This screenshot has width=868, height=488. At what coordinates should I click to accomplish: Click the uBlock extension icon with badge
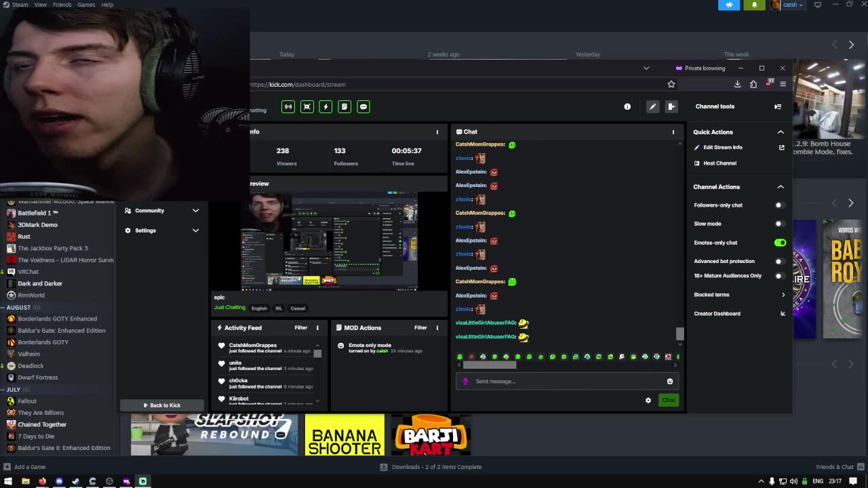[768, 83]
